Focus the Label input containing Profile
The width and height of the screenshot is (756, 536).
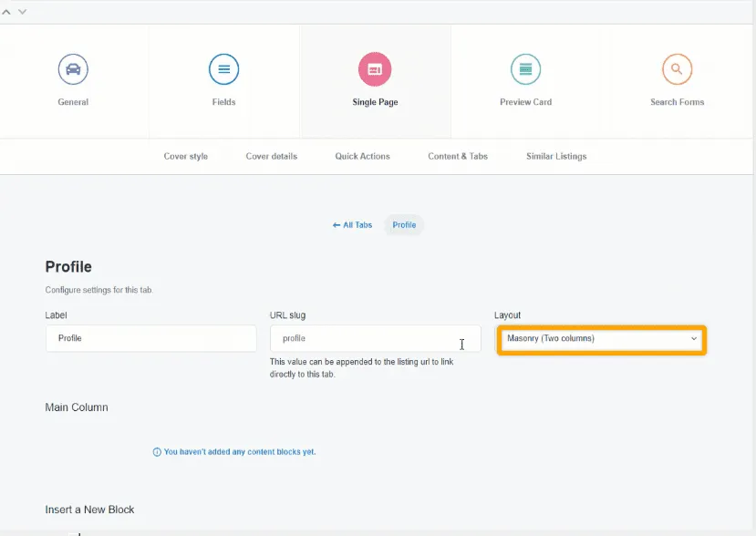tap(150, 338)
